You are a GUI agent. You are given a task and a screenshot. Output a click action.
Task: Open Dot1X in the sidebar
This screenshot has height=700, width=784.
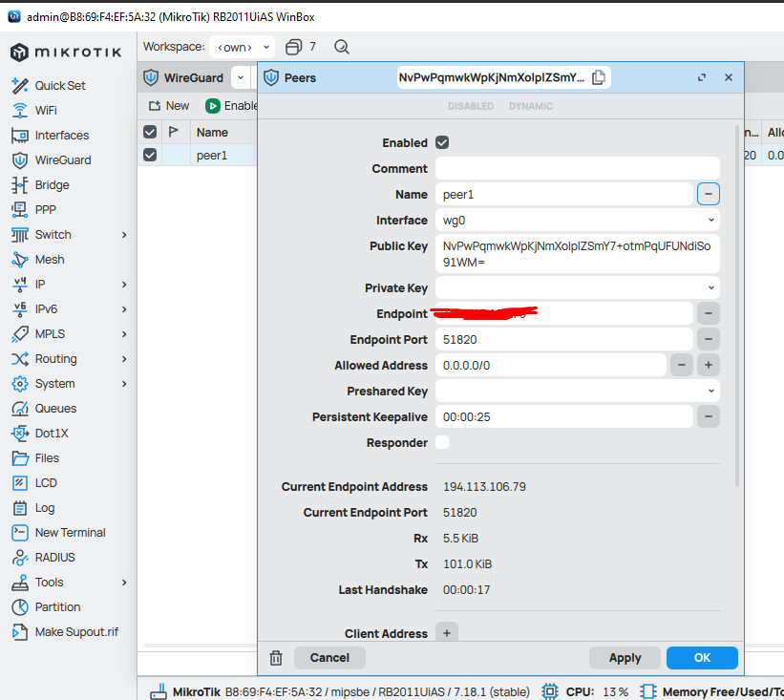point(39,434)
